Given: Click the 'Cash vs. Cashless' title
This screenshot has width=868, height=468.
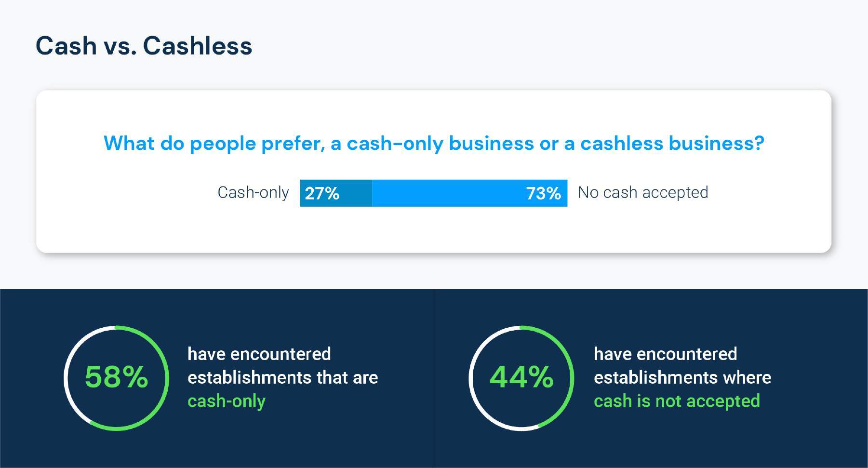Looking at the screenshot, I should coord(144,46).
